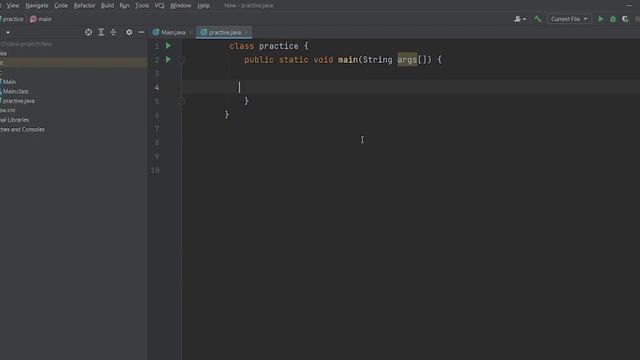Open the Navigate menu
The width and height of the screenshot is (640, 360).
pos(37,5)
